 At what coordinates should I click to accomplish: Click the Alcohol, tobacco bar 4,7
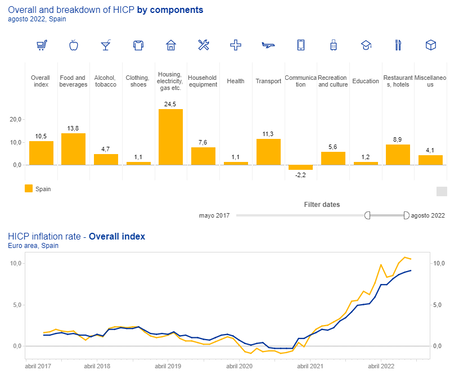tap(106, 159)
